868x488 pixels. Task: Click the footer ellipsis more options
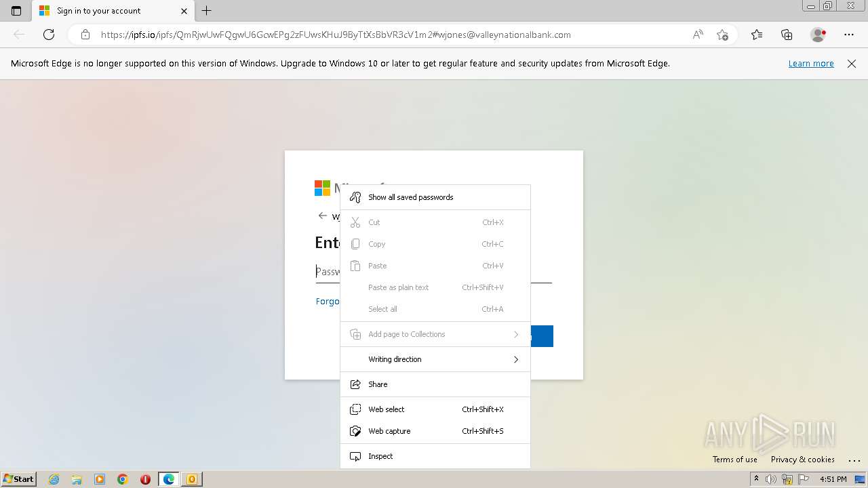854,460
